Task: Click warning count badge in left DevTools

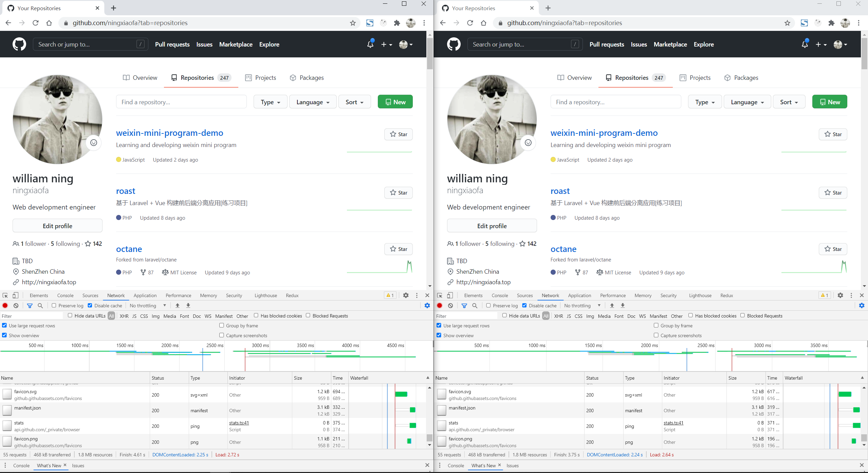Action: pyautogui.click(x=390, y=295)
